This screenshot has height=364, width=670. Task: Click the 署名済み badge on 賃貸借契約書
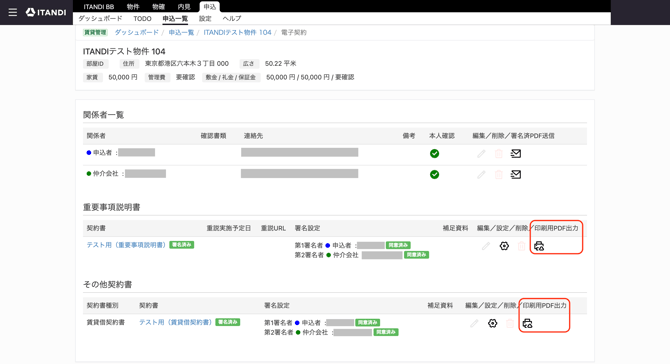coord(228,322)
